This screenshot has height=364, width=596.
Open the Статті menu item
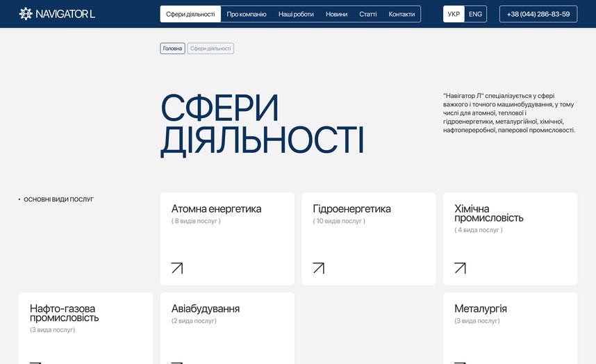click(x=368, y=14)
